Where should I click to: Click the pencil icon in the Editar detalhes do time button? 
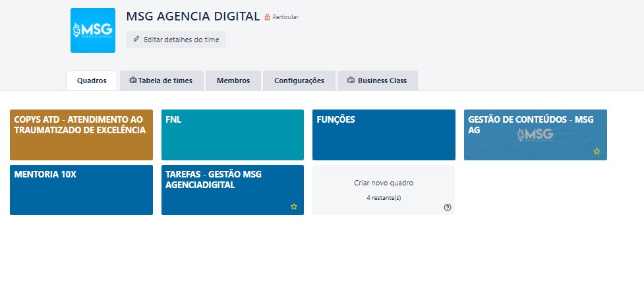point(136,40)
